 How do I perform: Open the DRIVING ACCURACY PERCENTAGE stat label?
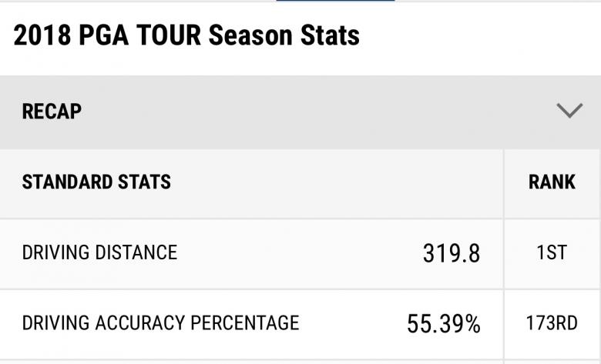[160, 323]
